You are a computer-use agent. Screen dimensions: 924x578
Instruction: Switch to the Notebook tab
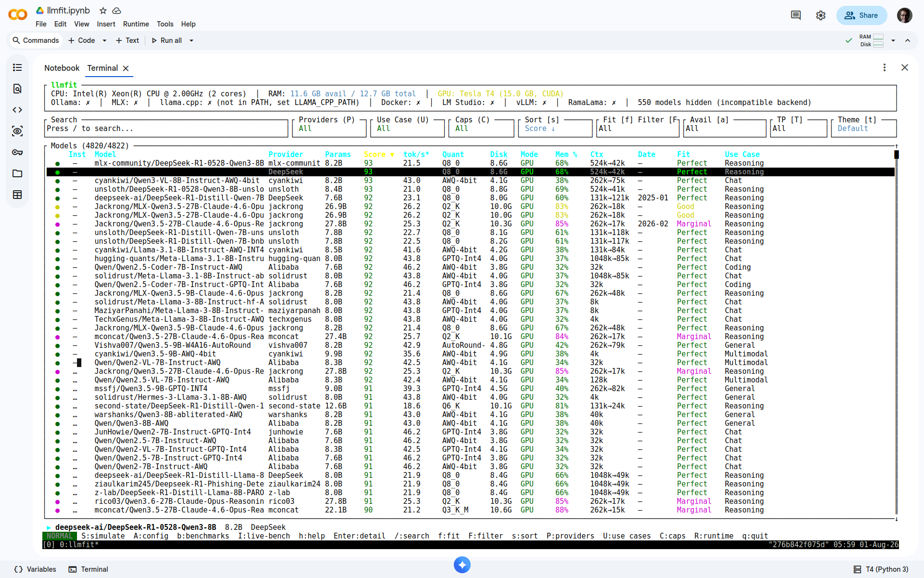pyautogui.click(x=62, y=68)
